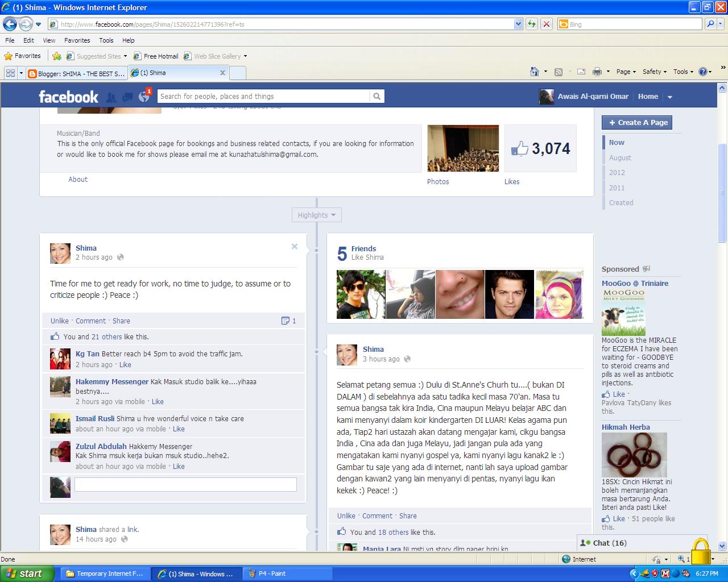Open recent pages dropdown arrow

coord(38,24)
